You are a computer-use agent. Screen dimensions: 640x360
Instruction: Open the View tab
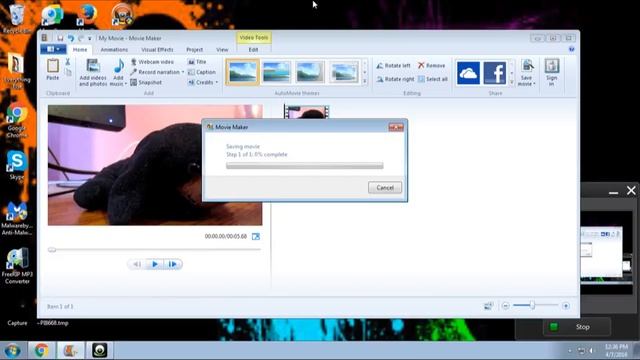click(x=222, y=49)
